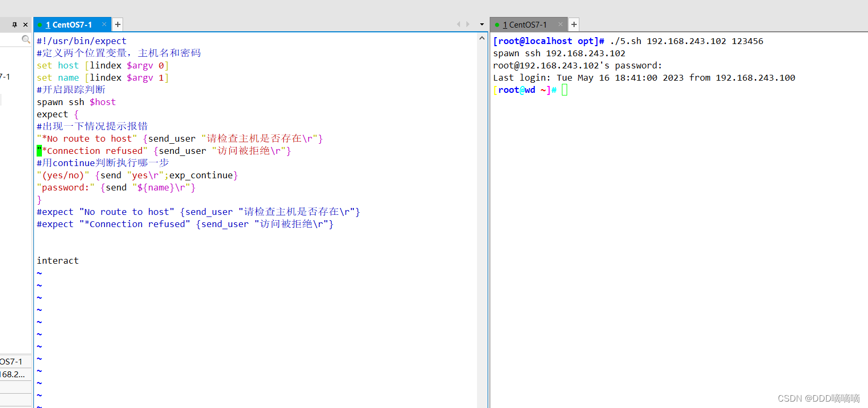Open the tab list dropdown arrow
The width and height of the screenshot is (868, 408).
click(x=482, y=24)
